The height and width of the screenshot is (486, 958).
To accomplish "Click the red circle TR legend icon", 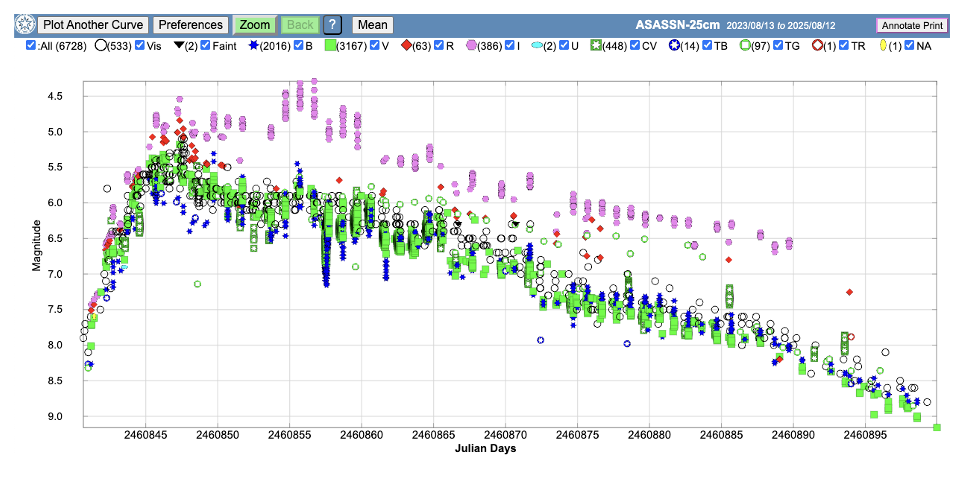I will pos(817,46).
